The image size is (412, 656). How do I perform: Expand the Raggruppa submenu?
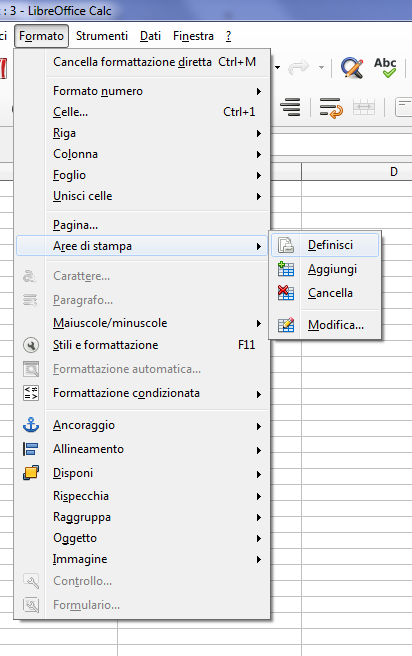tap(142, 517)
